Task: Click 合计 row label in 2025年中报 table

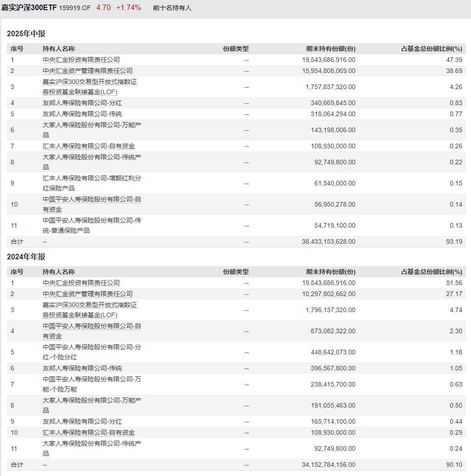Action: coord(17,241)
